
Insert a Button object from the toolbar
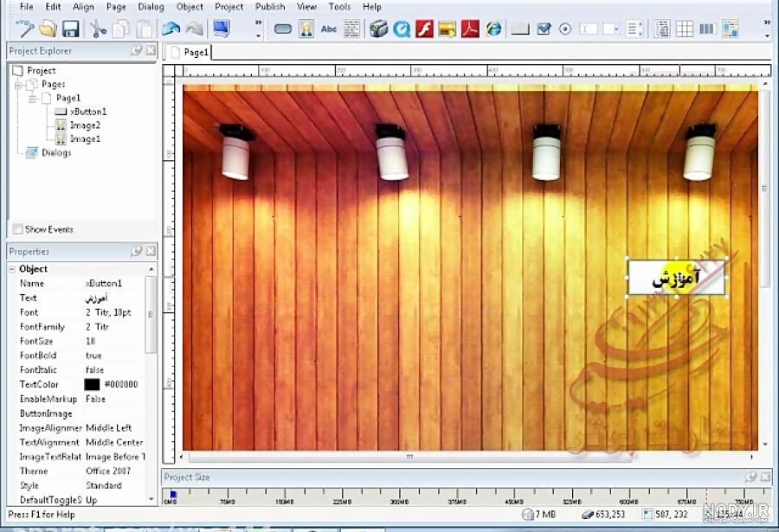coord(283,29)
